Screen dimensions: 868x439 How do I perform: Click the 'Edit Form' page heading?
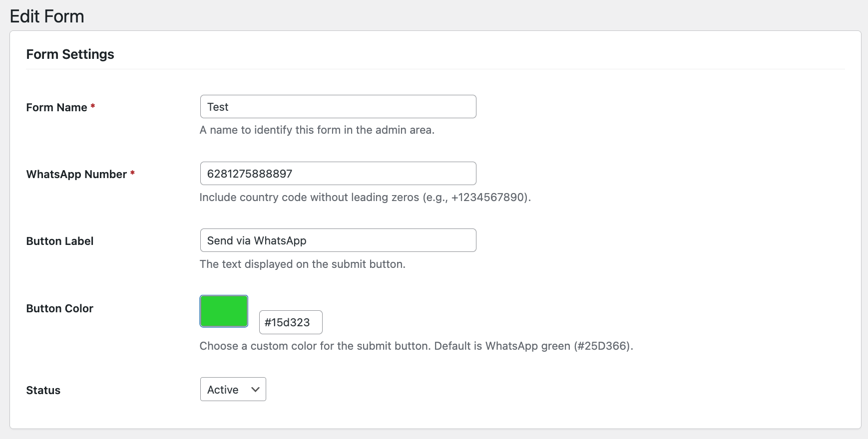point(47,16)
